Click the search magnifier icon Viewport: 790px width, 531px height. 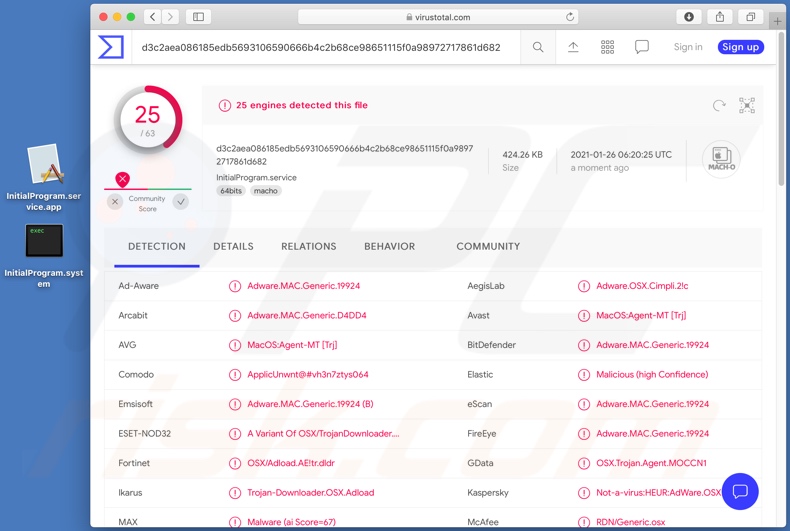538,47
